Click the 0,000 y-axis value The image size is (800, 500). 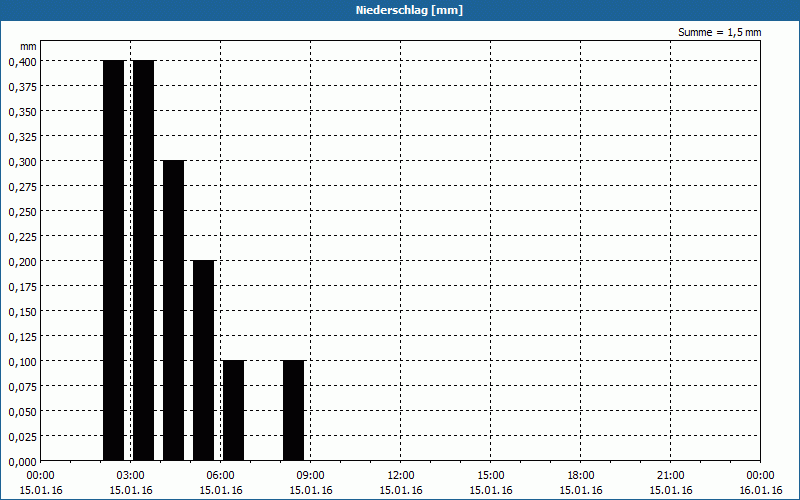click(22, 462)
